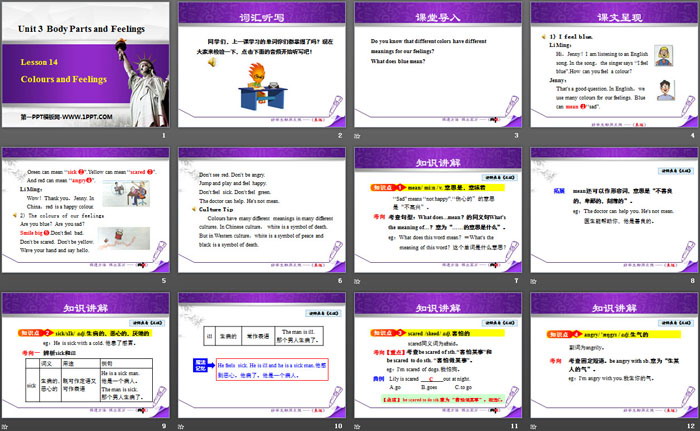Select slide 3 课堂导入 thumbnail
This screenshot has height=431, width=700.
(x=438, y=64)
